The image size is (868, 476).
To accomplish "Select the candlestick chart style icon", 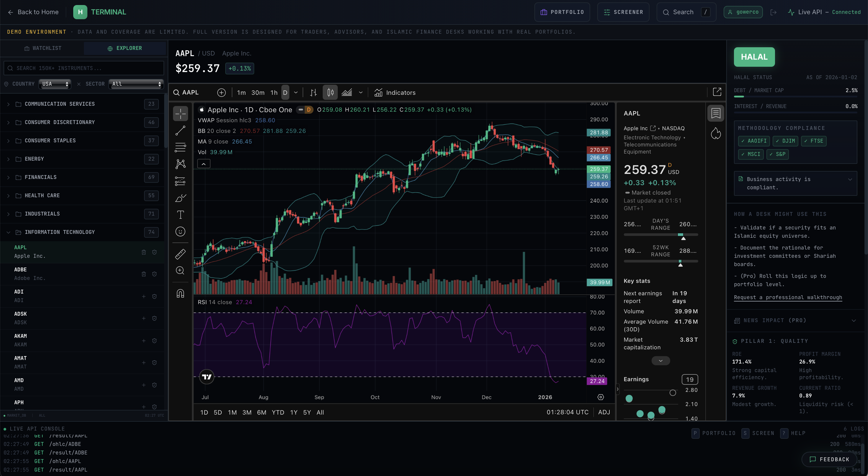I will [330, 92].
